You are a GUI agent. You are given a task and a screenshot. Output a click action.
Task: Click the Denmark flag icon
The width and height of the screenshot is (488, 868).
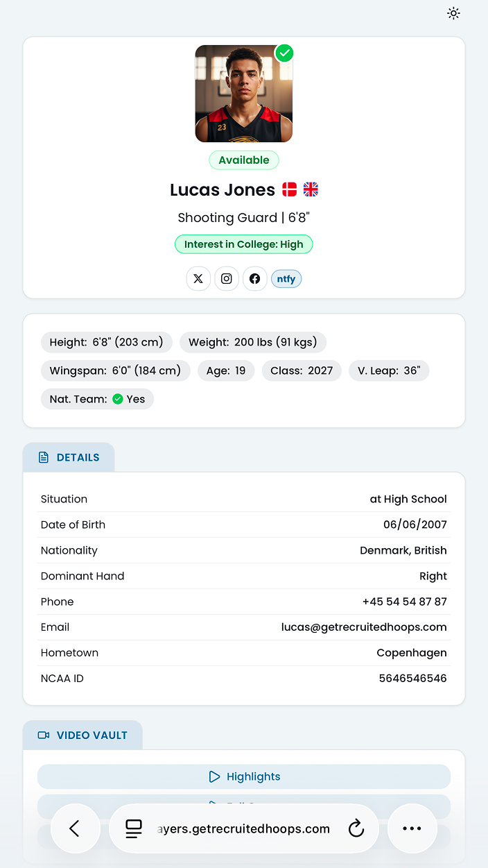coord(290,189)
